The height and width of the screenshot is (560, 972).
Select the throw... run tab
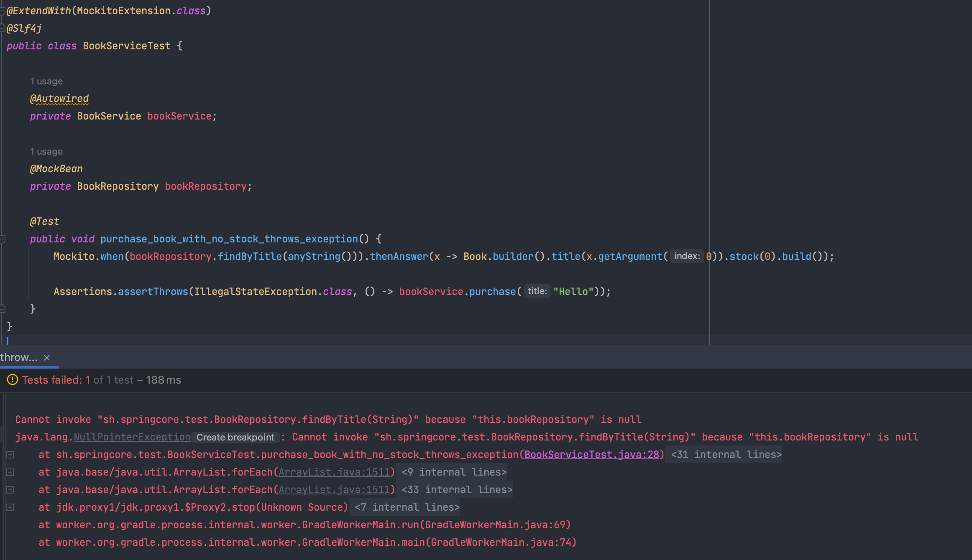[x=19, y=358]
